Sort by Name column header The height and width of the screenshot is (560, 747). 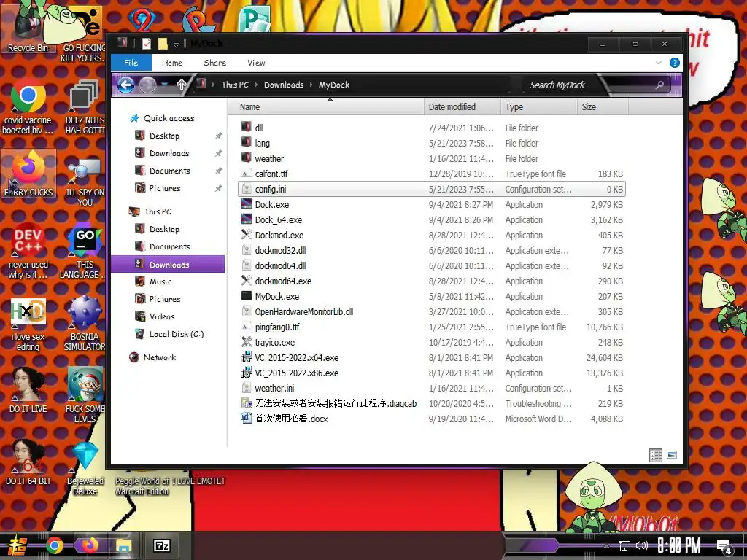point(325,107)
